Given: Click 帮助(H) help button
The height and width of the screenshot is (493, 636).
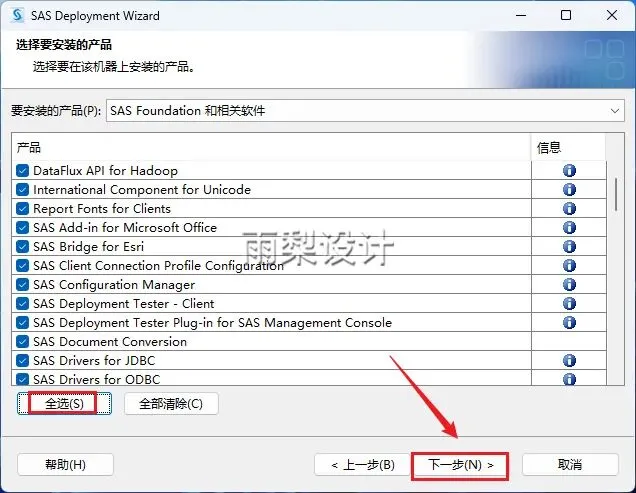Looking at the screenshot, I should coord(65,464).
